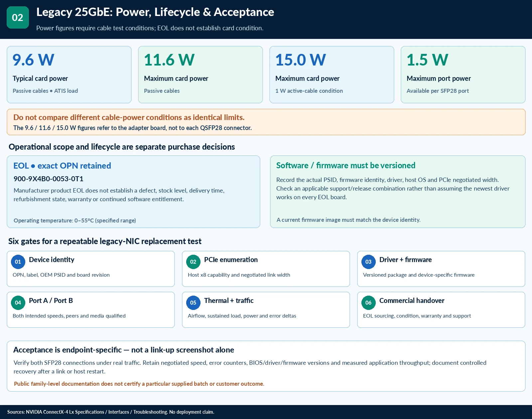Click the 02 badge beside PCIe enumeration
Viewport: 532px width, 419px height.
pyautogui.click(x=193, y=262)
